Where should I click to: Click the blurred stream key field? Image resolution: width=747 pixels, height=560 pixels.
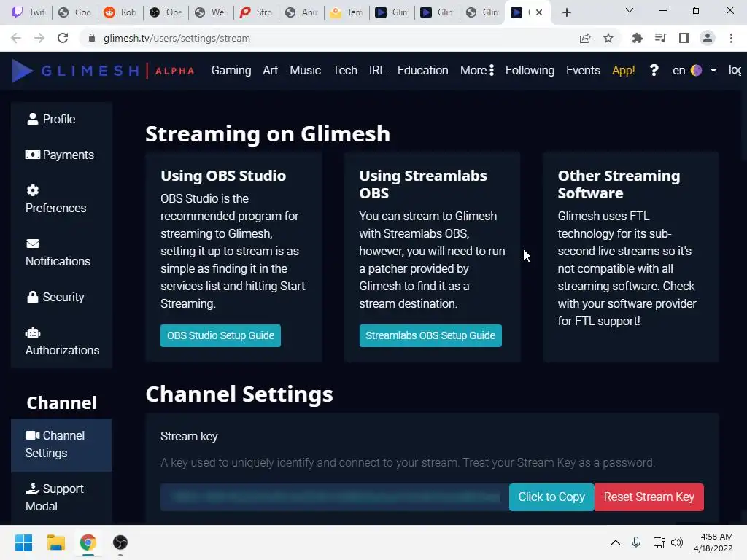point(334,497)
